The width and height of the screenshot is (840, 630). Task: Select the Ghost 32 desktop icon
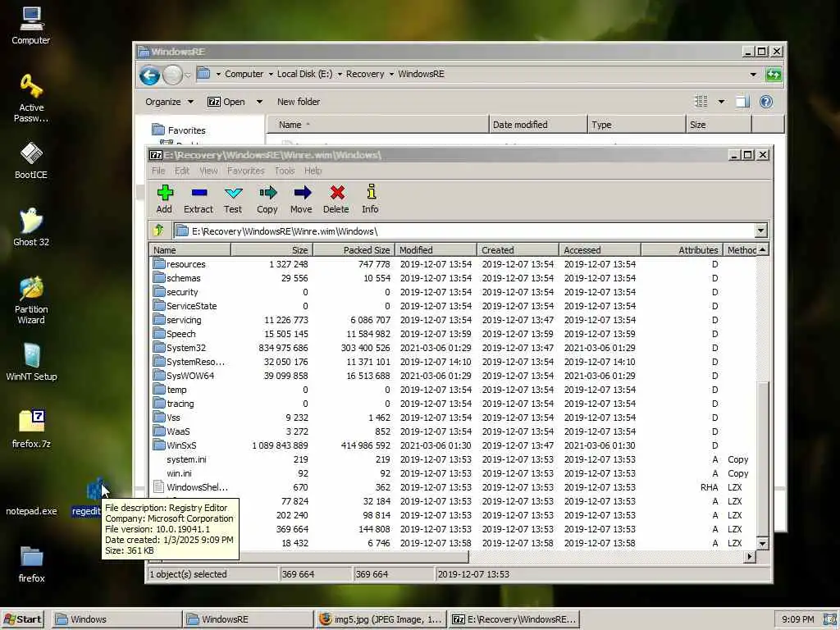31,228
